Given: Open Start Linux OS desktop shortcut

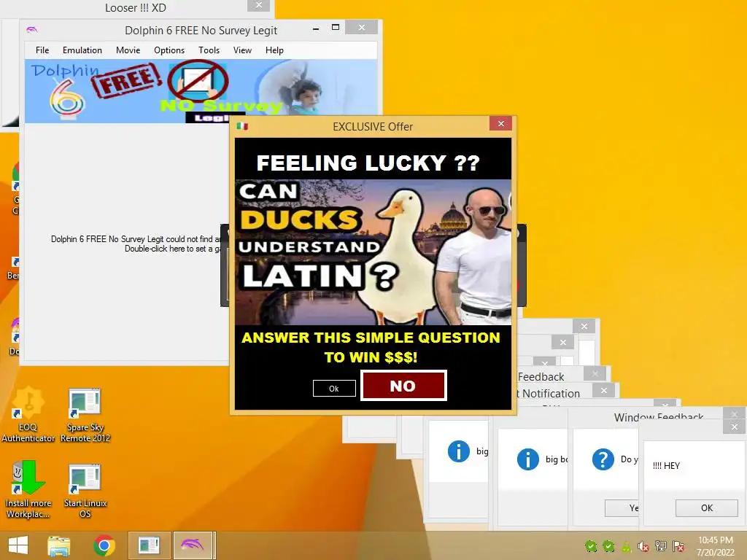Looking at the screenshot, I should (85, 491).
